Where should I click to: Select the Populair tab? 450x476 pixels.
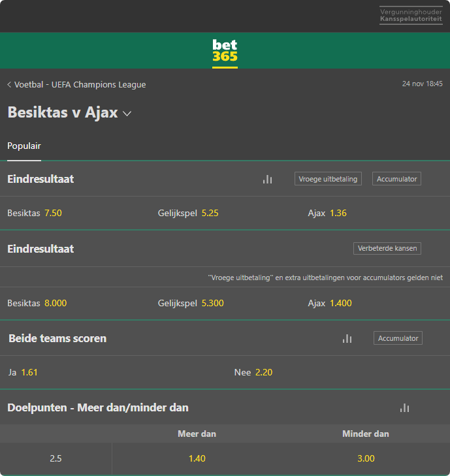pyautogui.click(x=24, y=146)
